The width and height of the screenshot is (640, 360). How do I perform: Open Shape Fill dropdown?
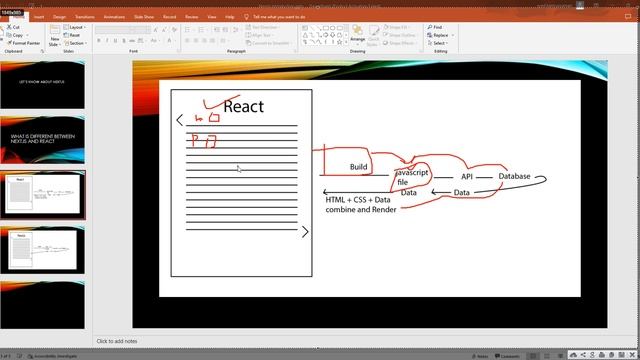(x=396, y=27)
